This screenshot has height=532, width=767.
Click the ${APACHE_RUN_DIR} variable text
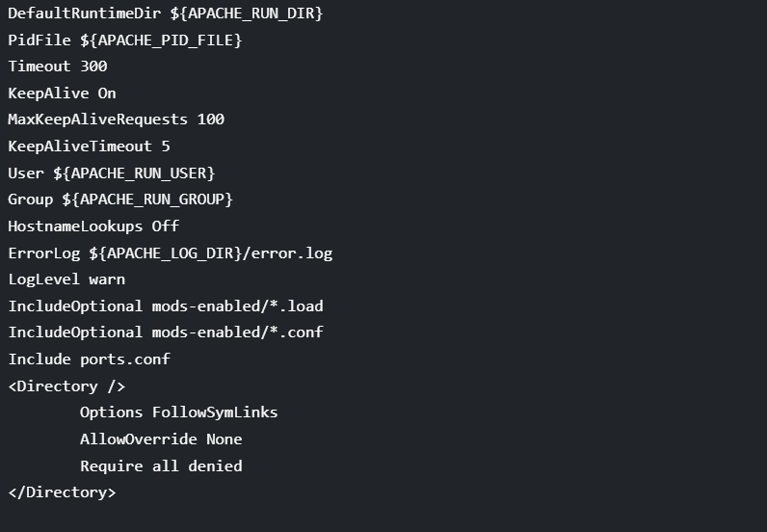[x=247, y=13]
